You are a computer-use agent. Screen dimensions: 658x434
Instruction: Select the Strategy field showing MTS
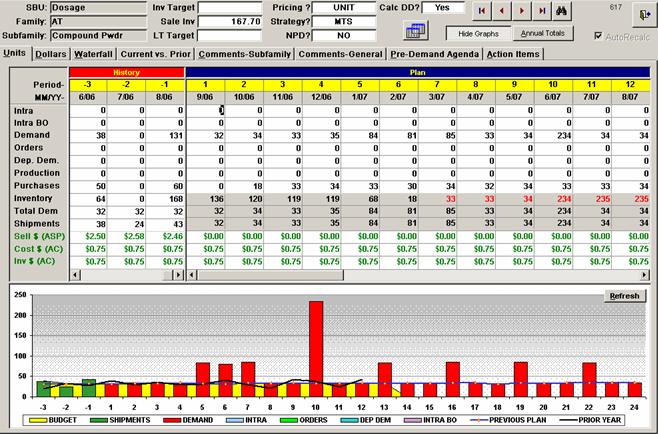click(344, 21)
